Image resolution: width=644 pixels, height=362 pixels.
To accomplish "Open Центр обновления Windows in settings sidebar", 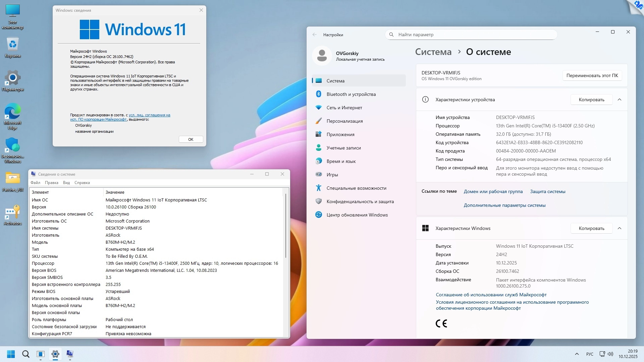I will pos(357,215).
